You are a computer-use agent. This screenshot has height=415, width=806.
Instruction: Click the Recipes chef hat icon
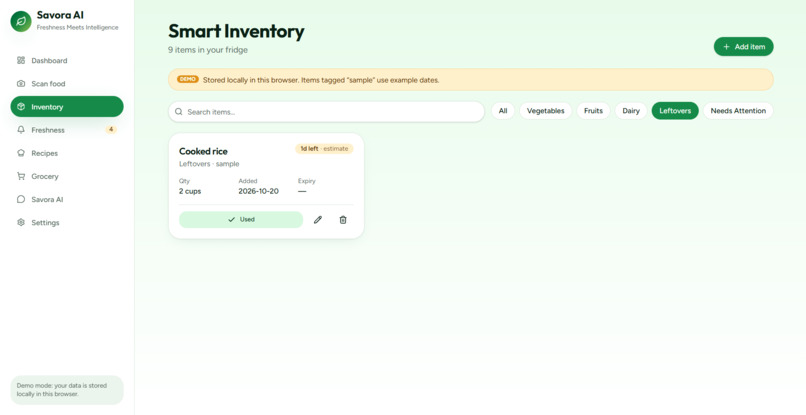tap(21, 153)
